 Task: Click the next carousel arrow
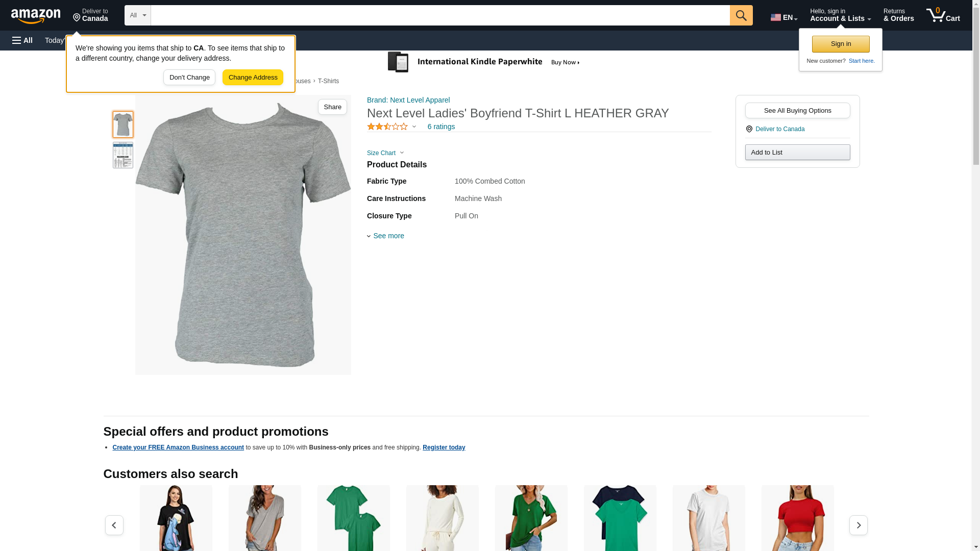pos(858,525)
